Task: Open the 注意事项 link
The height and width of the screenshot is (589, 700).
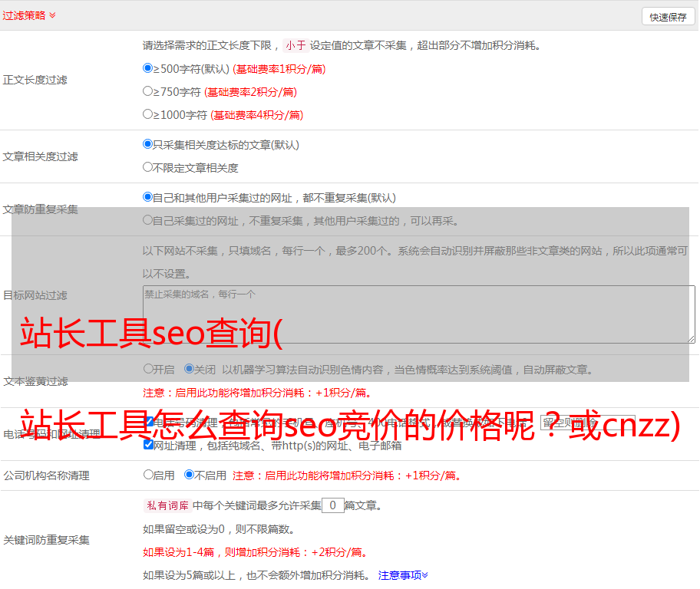Action: tap(403, 575)
